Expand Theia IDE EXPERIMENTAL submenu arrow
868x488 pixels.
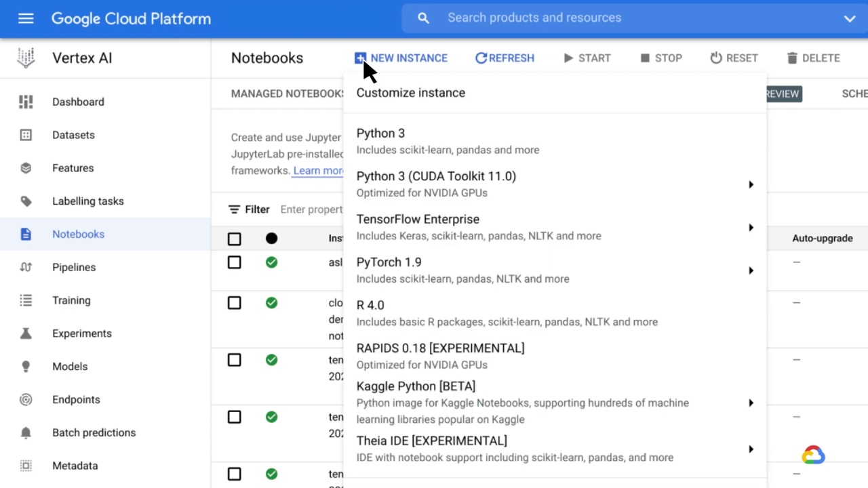(751, 449)
